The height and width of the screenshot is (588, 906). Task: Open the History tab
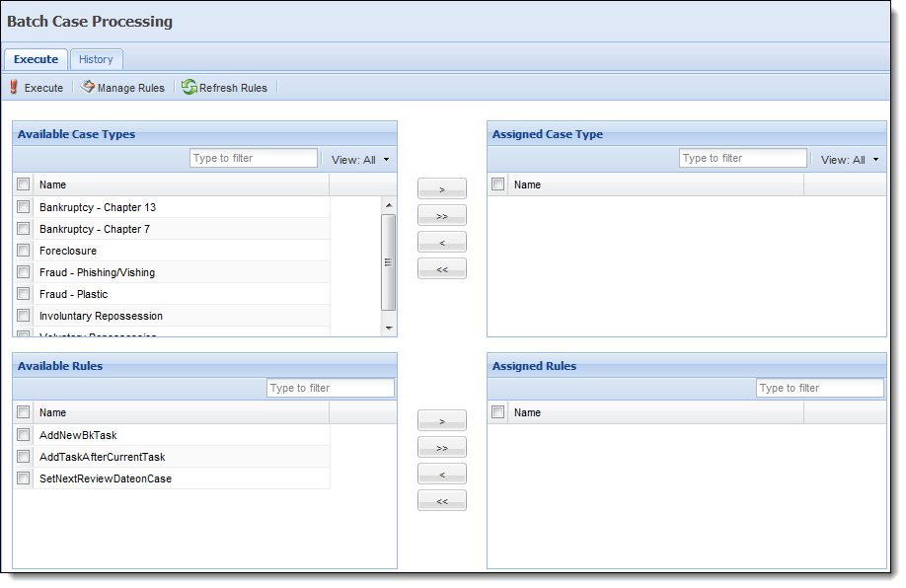[96, 59]
